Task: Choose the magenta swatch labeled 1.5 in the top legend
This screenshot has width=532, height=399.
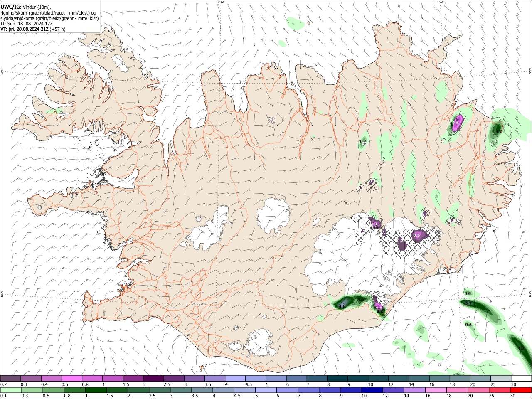Action: [x=133, y=379]
